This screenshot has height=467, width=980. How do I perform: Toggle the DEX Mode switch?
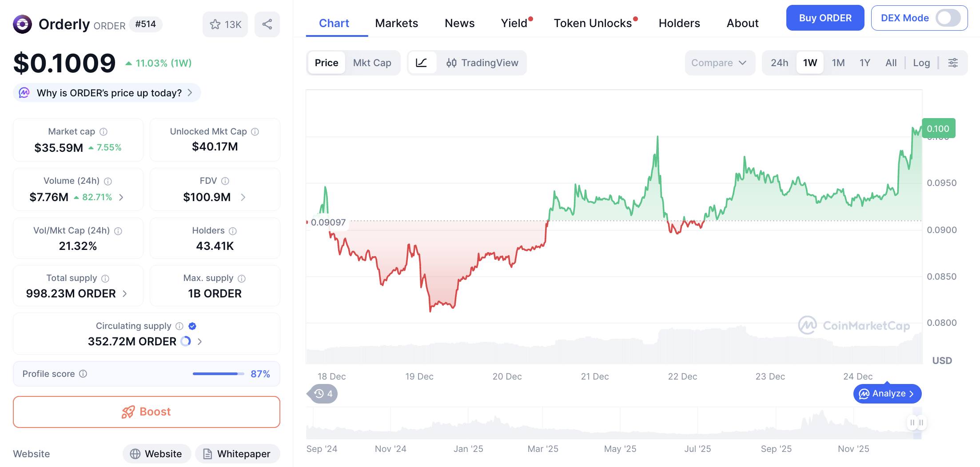948,18
